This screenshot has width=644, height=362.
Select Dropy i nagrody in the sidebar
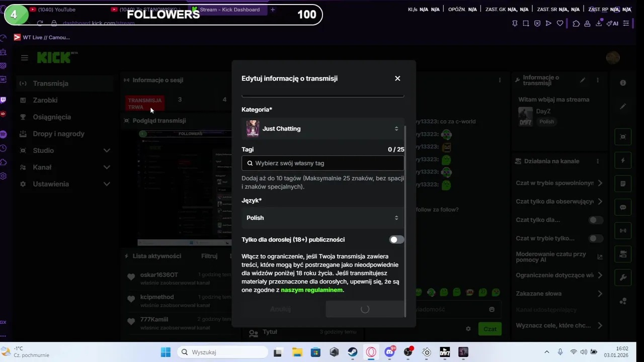[x=64, y=134]
